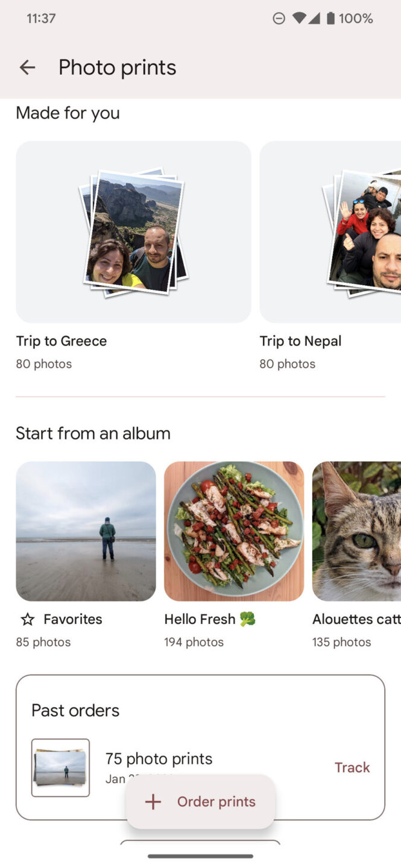Screen dimensions: 401x868
Task: Tap the Wi-Fi indicator in the status bar
Action: click(299, 18)
